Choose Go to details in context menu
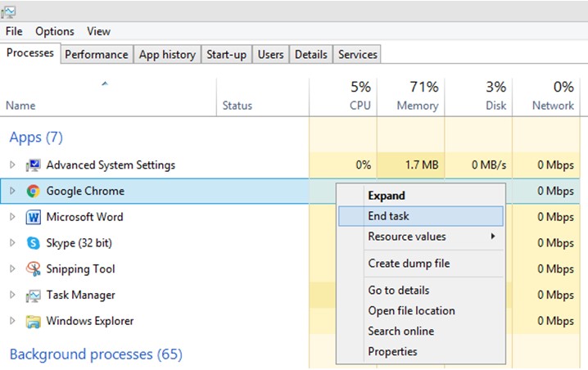The image size is (588, 370). [x=421, y=290]
